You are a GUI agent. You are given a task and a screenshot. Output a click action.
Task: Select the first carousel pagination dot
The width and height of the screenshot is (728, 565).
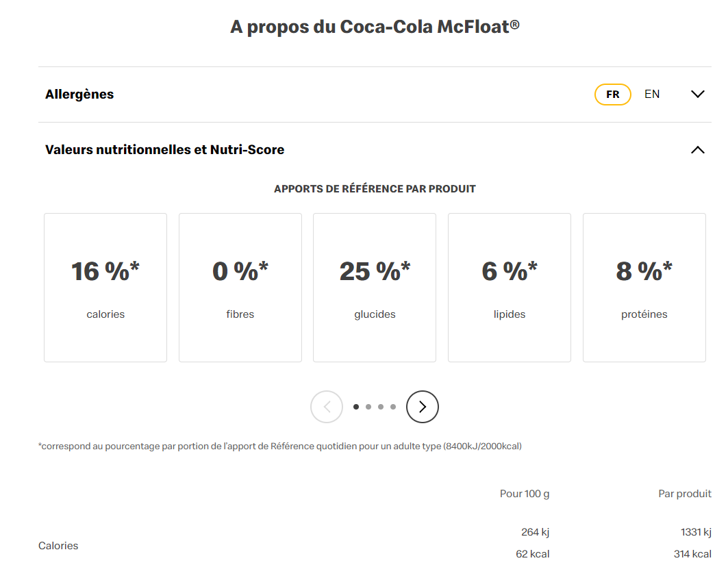point(356,407)
